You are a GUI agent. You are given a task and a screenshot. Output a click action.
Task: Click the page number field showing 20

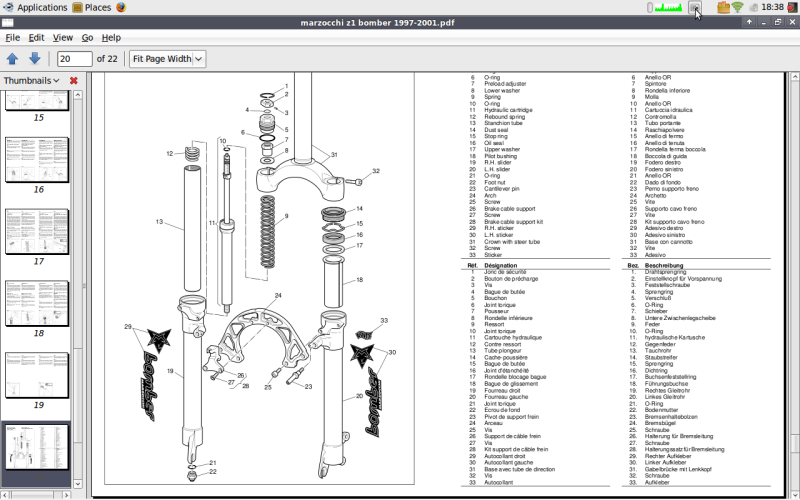point(74,59)
